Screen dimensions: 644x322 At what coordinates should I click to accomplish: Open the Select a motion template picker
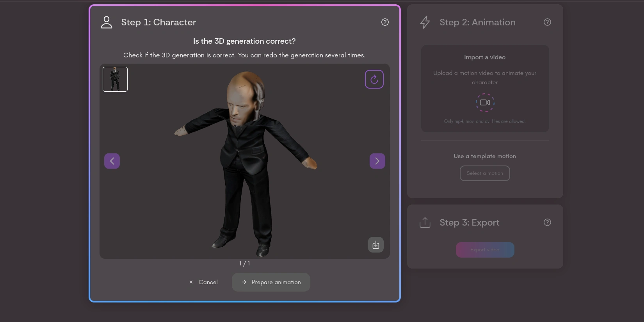485,173
